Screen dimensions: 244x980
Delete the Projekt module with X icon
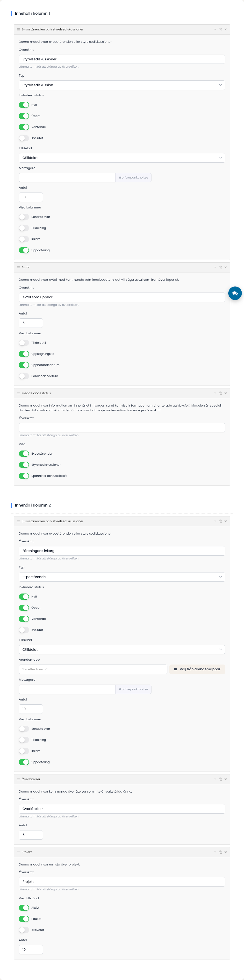pyautogui.click(x=226, y=852)
